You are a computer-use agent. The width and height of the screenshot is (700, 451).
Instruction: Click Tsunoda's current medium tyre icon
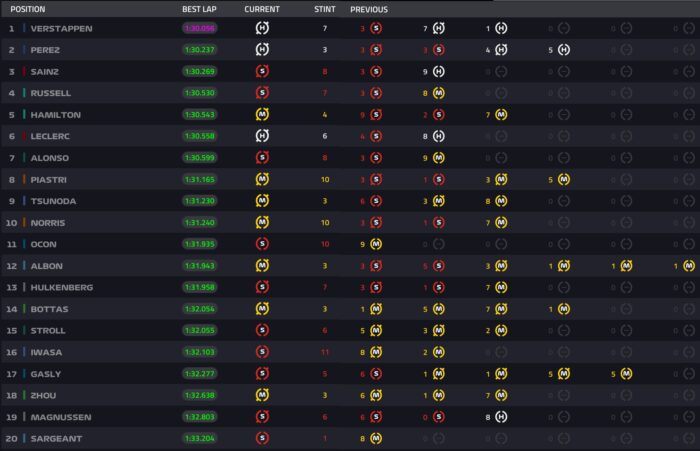click(262, 201)
